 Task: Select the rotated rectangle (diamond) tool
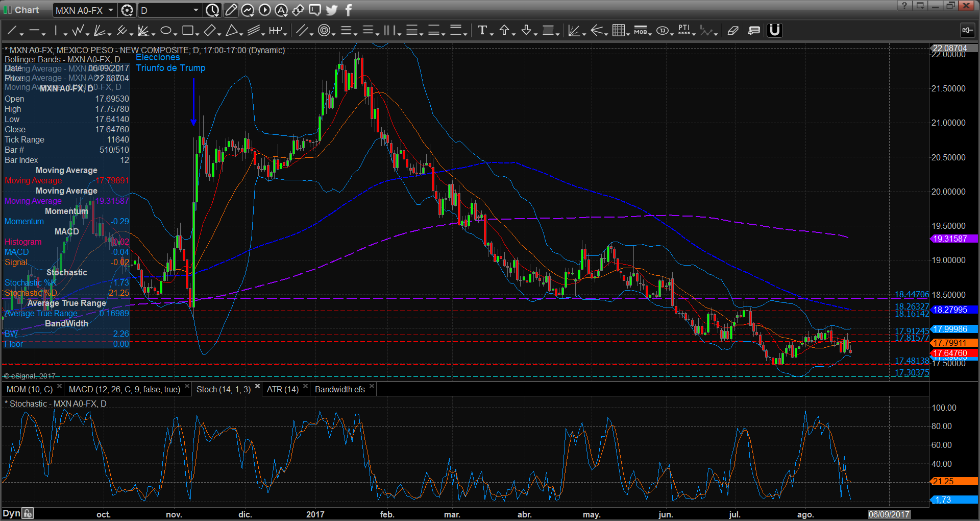(209, 31)
